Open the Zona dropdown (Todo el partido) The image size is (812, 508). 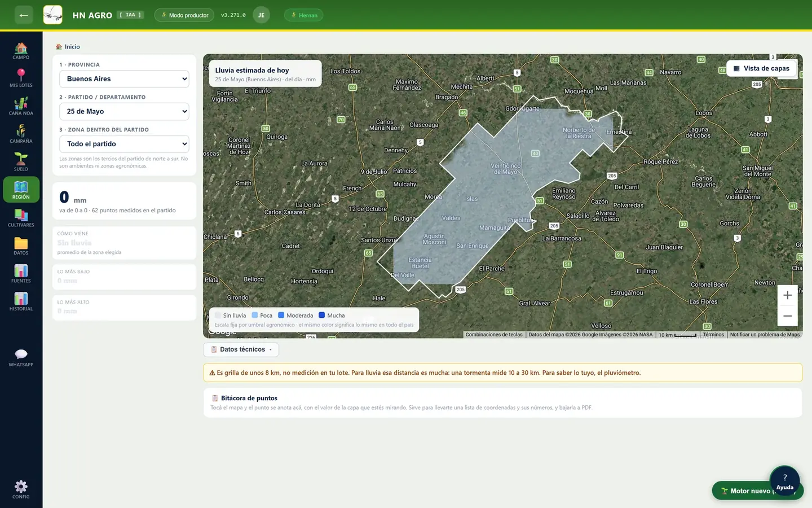[124, 144]
